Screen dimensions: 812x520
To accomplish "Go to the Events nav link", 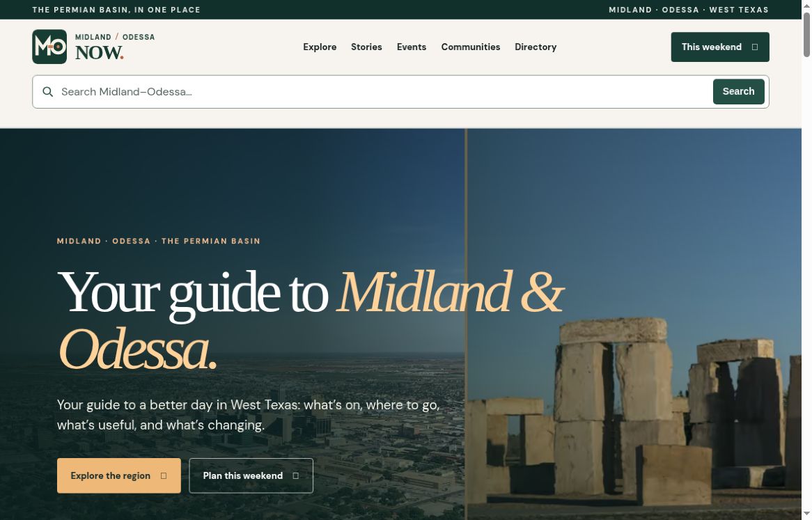I will [411, 47].
